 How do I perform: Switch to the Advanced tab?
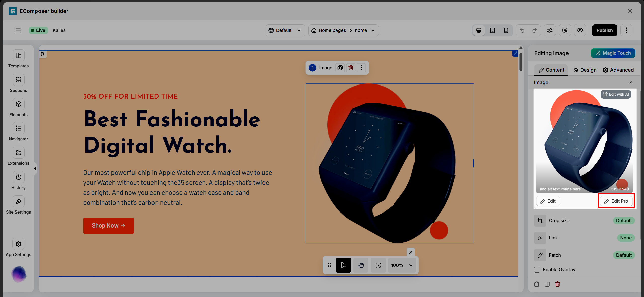(618, 70)
